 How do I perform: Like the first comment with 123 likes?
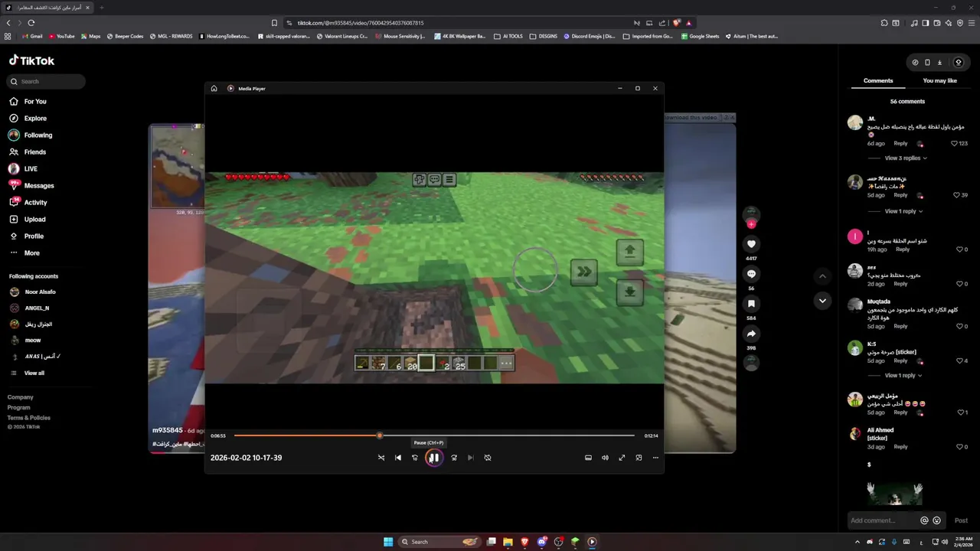pyautogui.click(x=955, y=143)
